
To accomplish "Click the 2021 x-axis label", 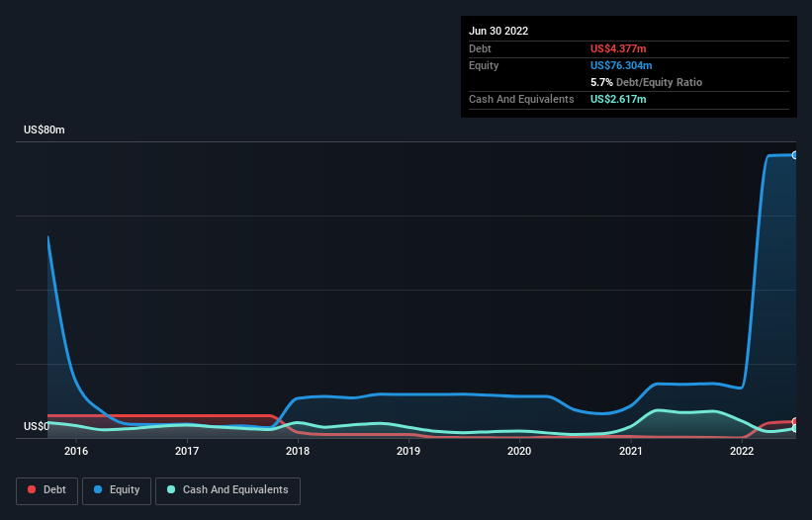I will pyautogui.click(x=631, y=451).
